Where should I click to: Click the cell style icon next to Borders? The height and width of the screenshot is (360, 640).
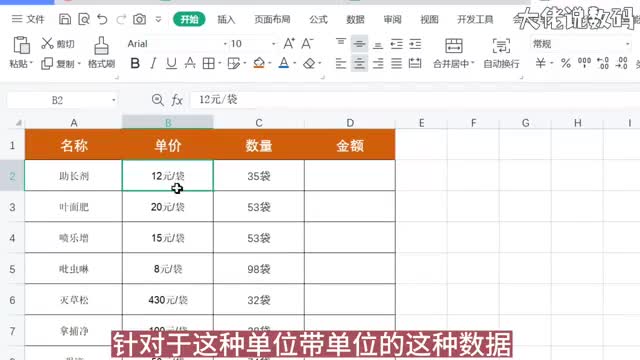233,63
